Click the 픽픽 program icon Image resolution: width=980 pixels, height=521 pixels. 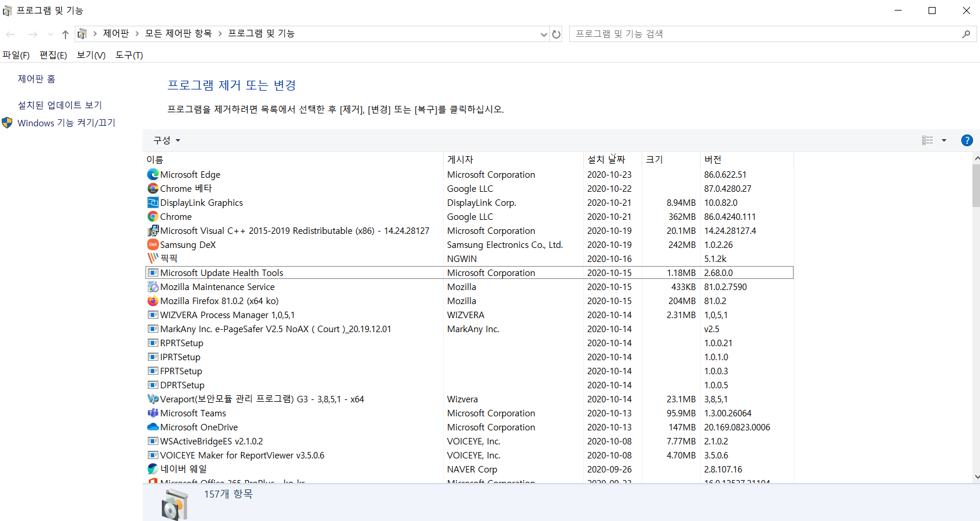point(153,258)
